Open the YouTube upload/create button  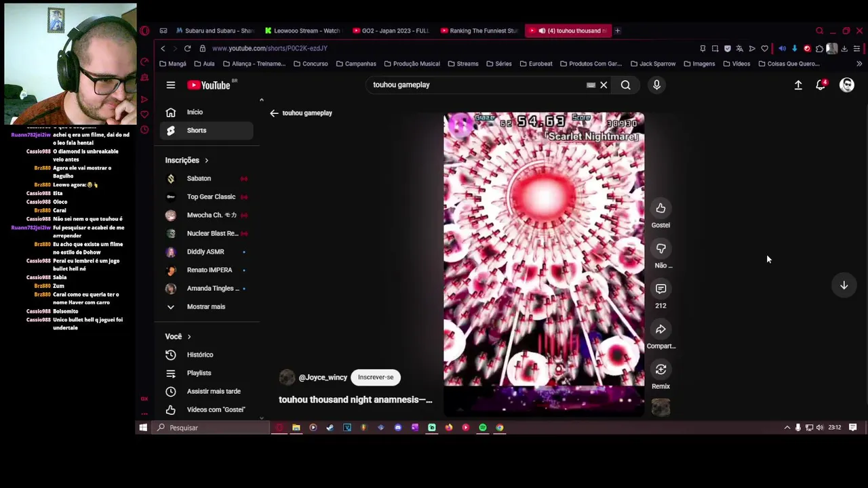point(798,85)
